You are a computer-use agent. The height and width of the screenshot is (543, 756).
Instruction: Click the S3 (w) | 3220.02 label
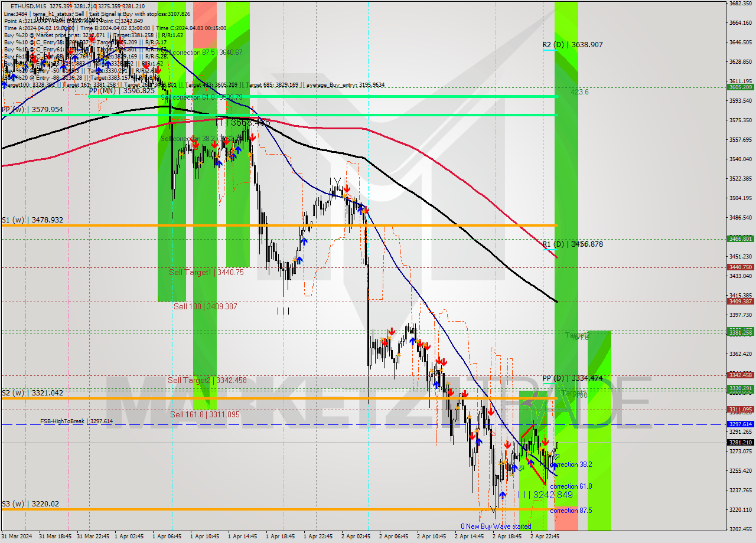tap(30, 505)
